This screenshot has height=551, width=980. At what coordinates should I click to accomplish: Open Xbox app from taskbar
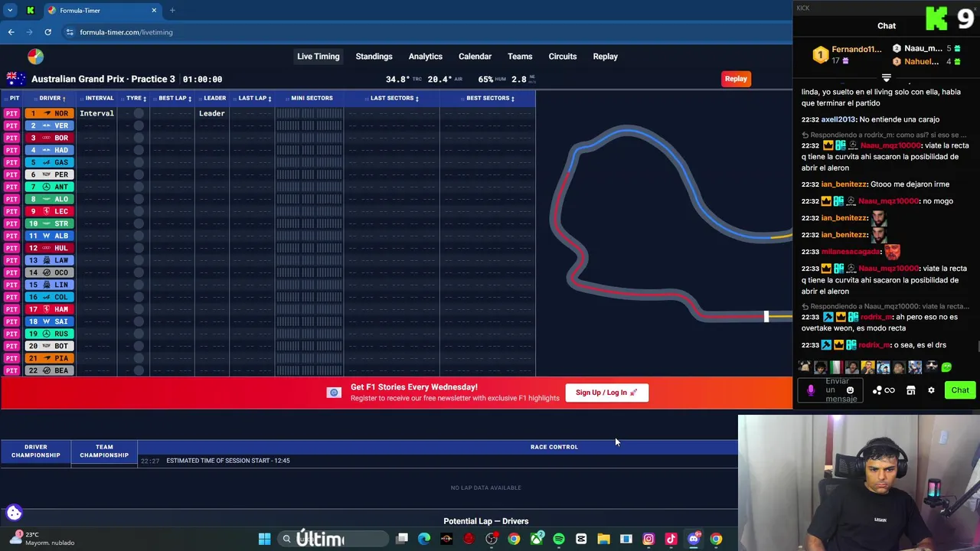(537, 540)
